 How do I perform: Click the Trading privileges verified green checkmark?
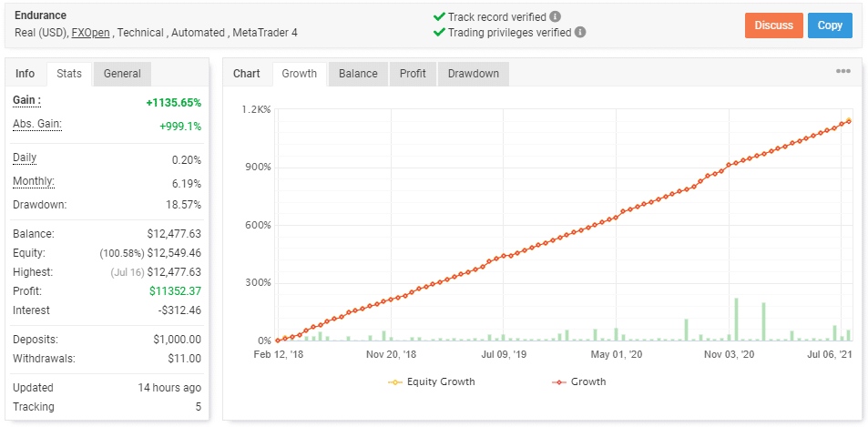coord(439,32)
